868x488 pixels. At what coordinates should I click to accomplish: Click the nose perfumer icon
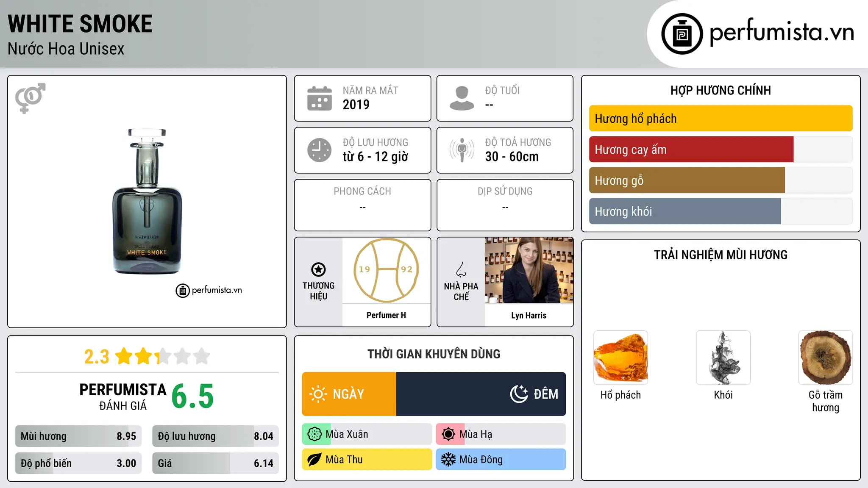click(461, 269)
